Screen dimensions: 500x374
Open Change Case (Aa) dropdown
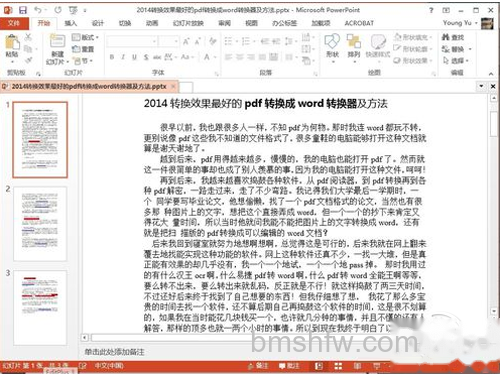click(x=187, y=57)
